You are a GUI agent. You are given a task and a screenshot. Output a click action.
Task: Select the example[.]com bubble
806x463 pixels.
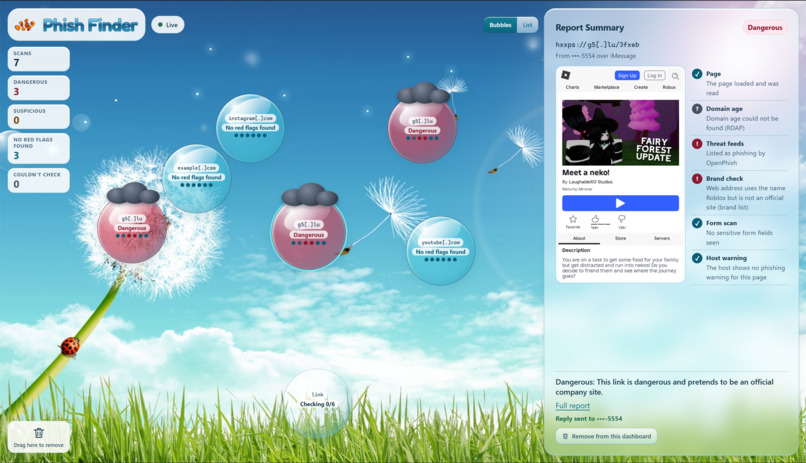point(196,178)
